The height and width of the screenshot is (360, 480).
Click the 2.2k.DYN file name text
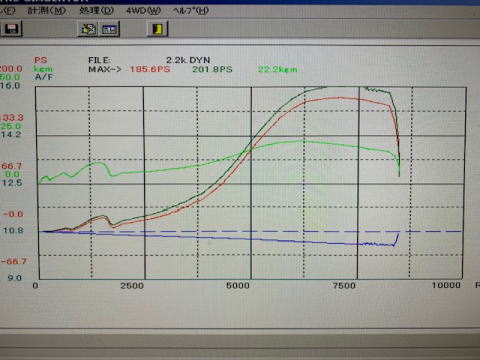click(188, 60)
